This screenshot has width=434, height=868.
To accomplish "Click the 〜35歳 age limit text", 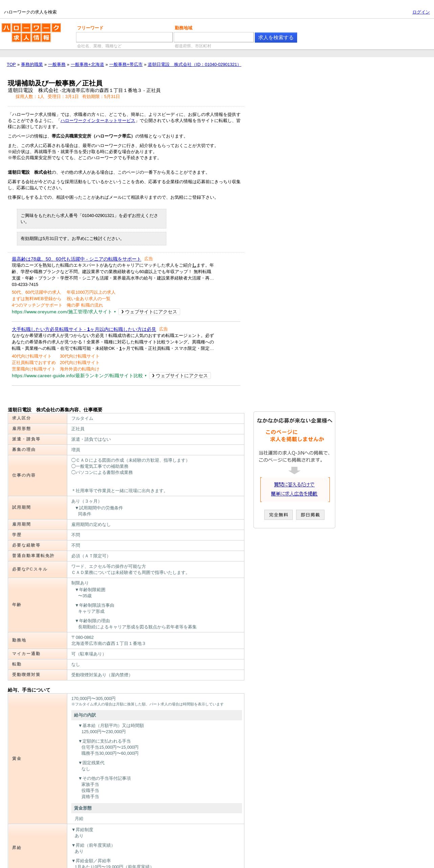I will 85,596.
